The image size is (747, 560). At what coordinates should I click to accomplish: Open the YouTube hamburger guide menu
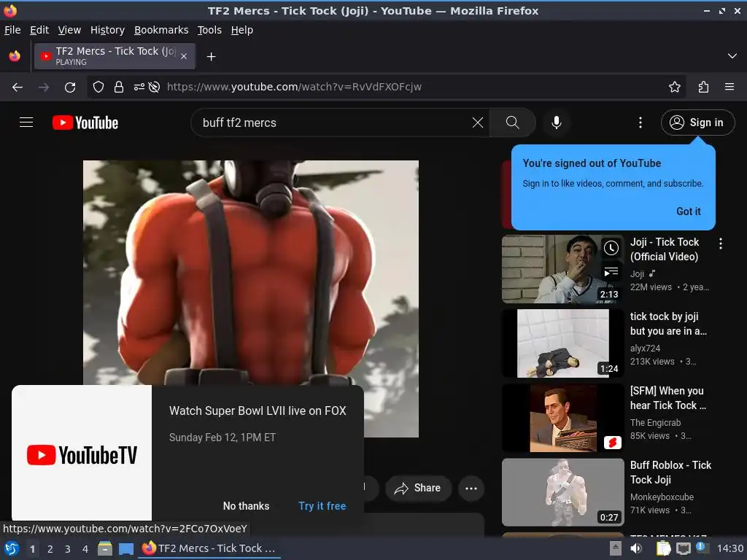coord(26,122)
